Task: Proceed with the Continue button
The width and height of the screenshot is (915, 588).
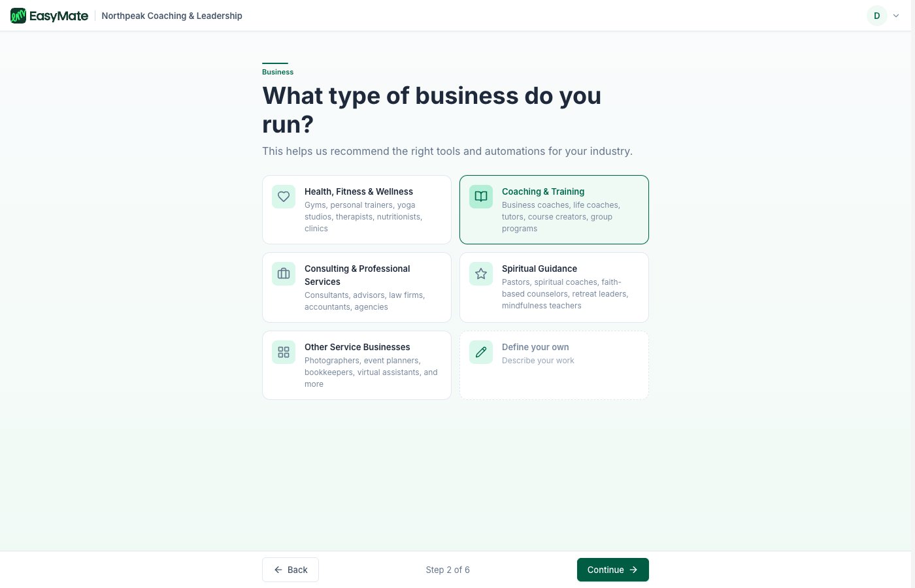Action: tap(613, 570)
